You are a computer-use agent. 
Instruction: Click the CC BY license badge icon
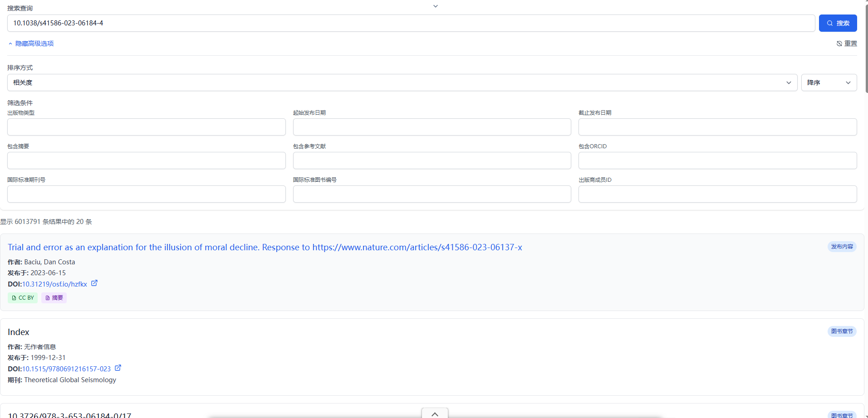(x=14, y=298)
